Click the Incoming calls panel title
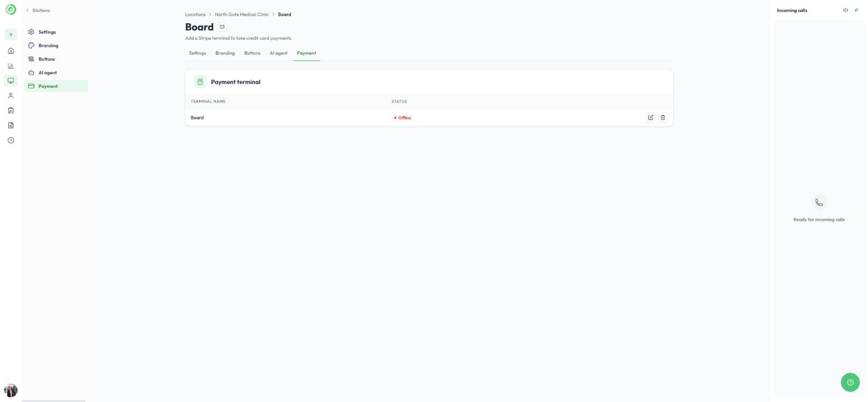The image size is (868, 402). click(x=792, y=11)
